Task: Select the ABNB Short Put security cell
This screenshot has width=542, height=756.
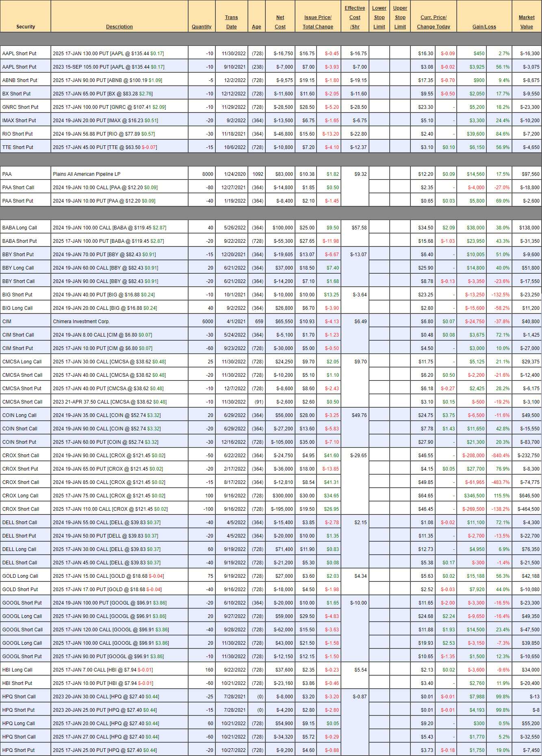Action: [20, 80]
